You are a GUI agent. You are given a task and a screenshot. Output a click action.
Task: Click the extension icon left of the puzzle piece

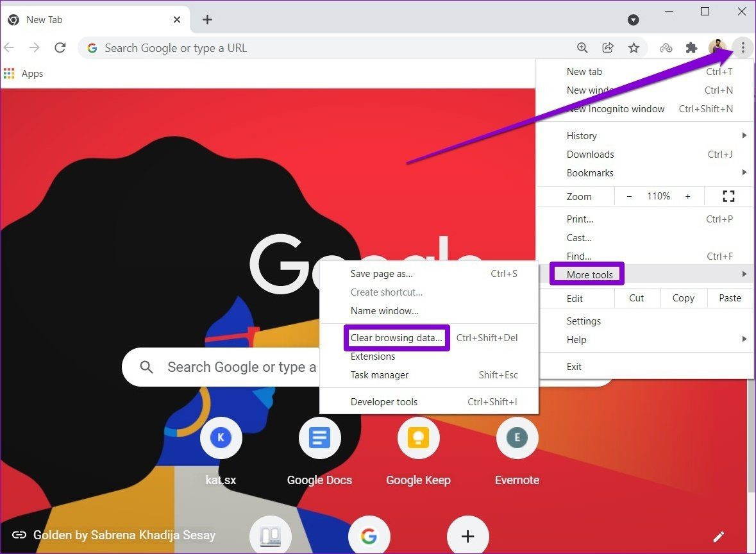coord(666,47)
